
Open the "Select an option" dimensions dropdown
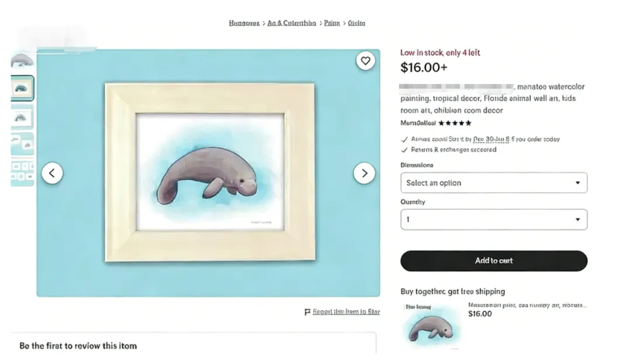click(494, 183)
